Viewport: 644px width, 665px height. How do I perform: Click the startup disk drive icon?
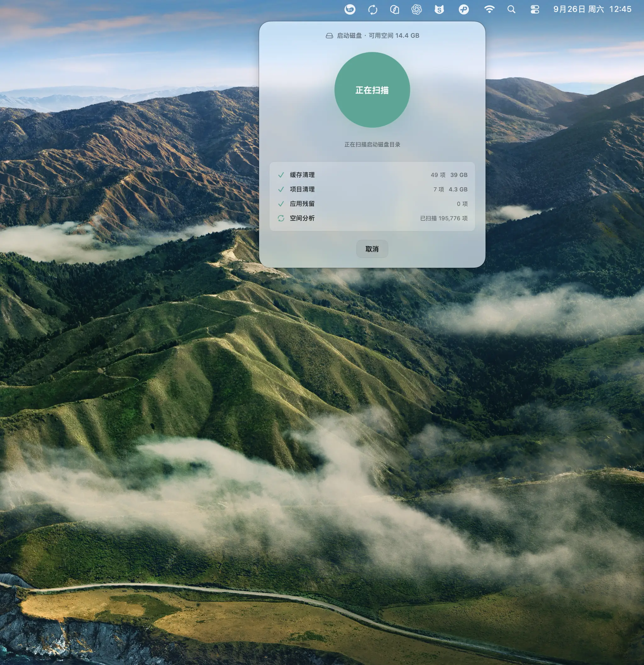329,36
